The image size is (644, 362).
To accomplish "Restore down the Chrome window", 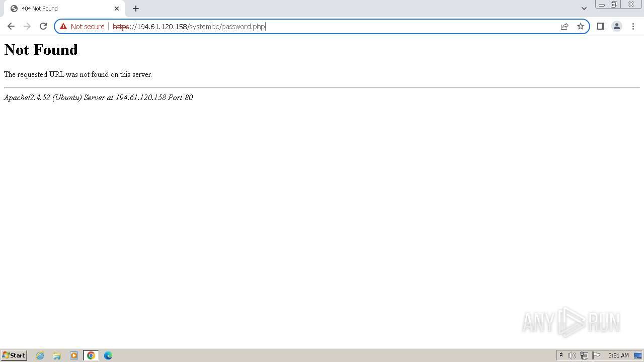I will 614,5.
